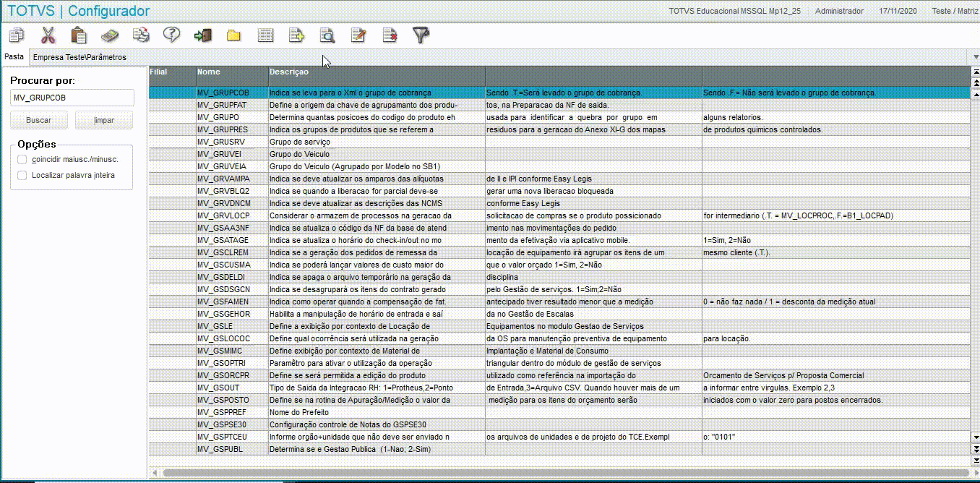The height and width of the screenshot is (483, 980).
Task: Select the MV_GRUSRV row
Action: point(559,142)
